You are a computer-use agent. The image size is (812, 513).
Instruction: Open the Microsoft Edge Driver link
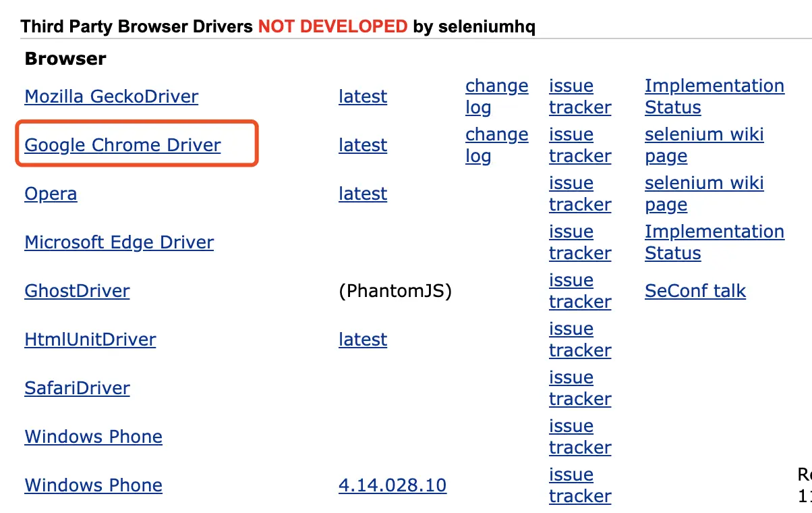(x=119, y=242)
